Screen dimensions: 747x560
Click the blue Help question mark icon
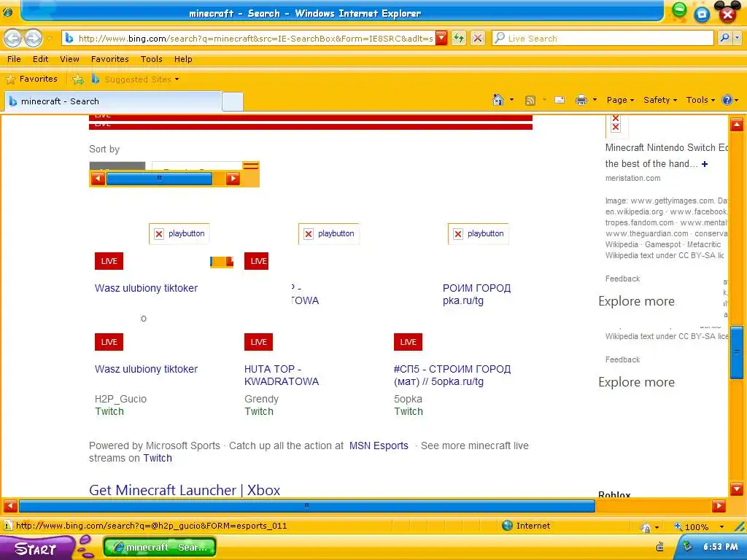(727, 100)
